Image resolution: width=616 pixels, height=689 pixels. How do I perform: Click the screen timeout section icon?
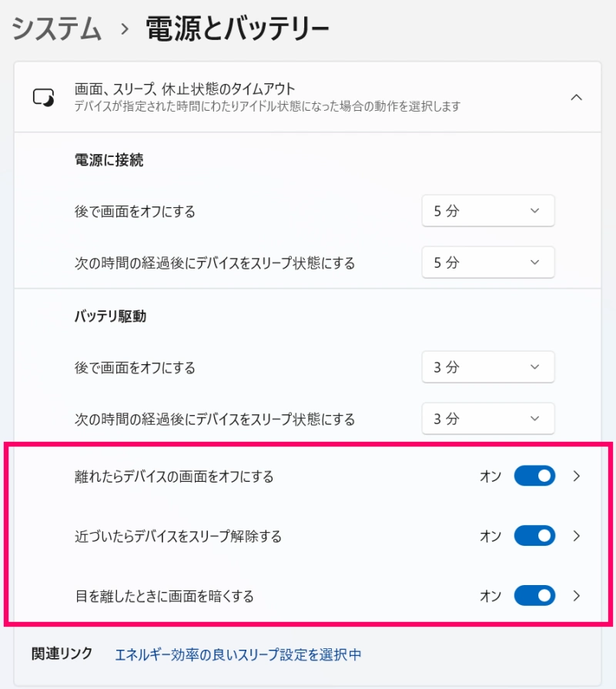pos(42,99)
